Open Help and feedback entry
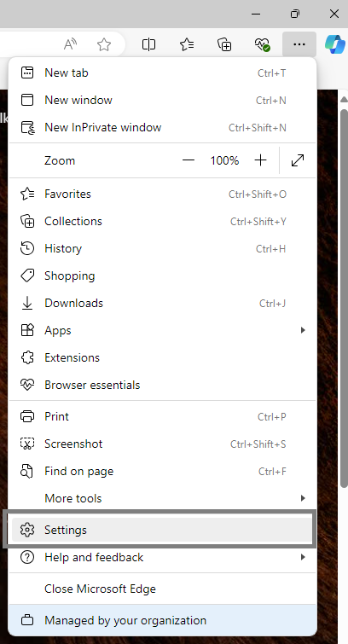This screenshot has height=644, width=348. point(163,557)
